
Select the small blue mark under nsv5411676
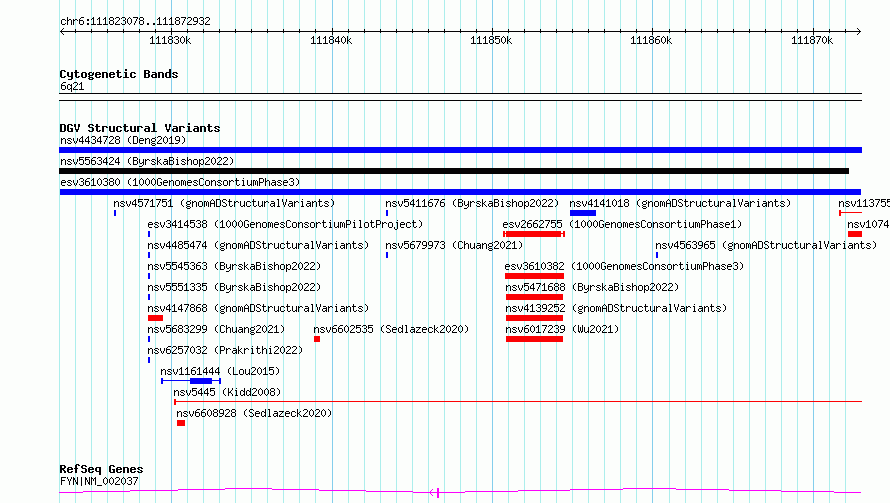coord(387,213)
